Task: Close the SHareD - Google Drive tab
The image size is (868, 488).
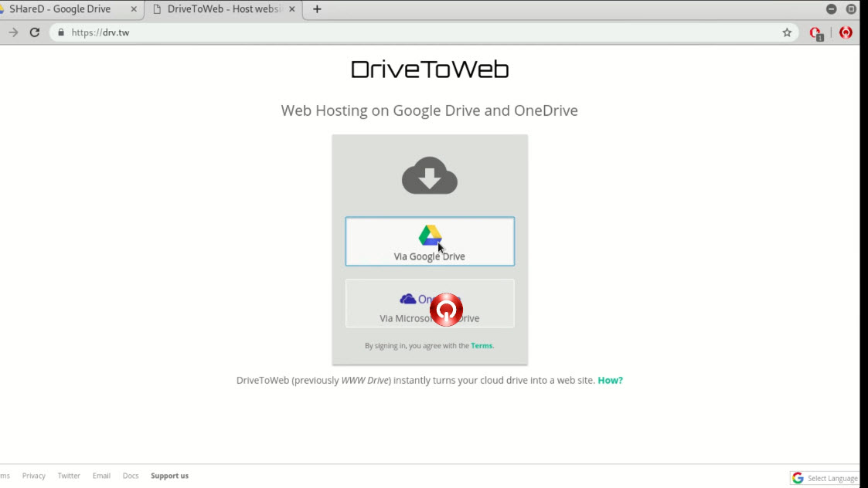Action: (134, 9)
